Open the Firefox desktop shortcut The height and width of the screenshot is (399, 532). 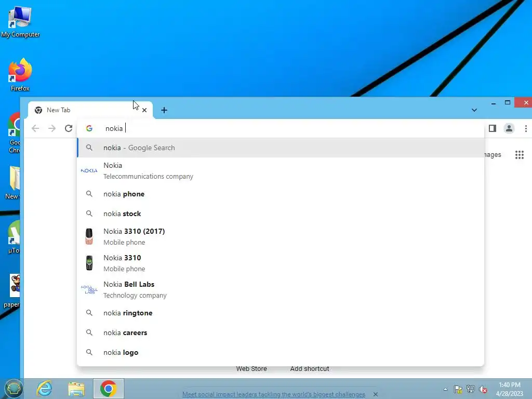[x=20, y=75]
